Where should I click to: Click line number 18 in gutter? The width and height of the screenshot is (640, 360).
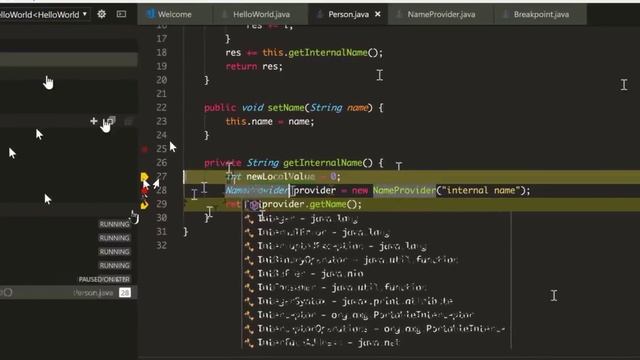click(x=162, y=53)
